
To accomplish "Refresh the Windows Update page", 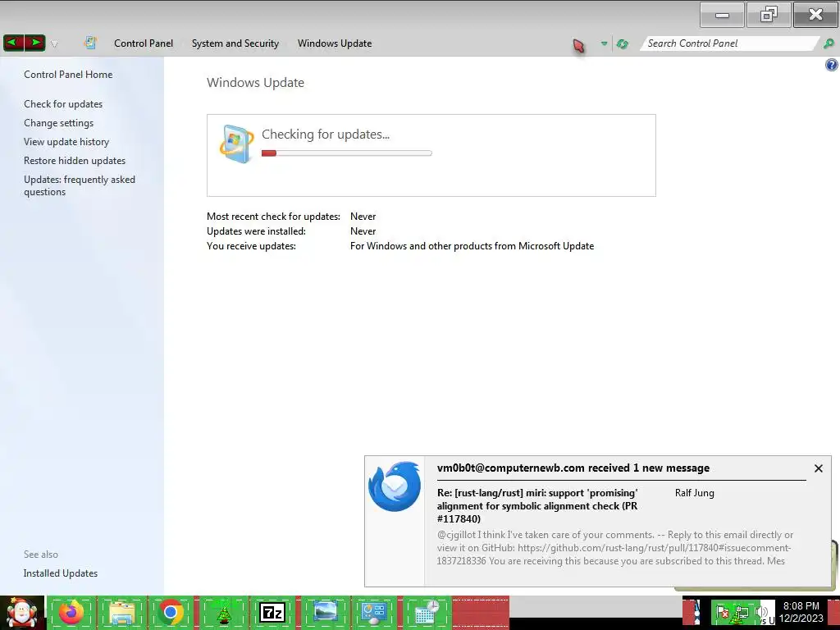I will point(622,43).
